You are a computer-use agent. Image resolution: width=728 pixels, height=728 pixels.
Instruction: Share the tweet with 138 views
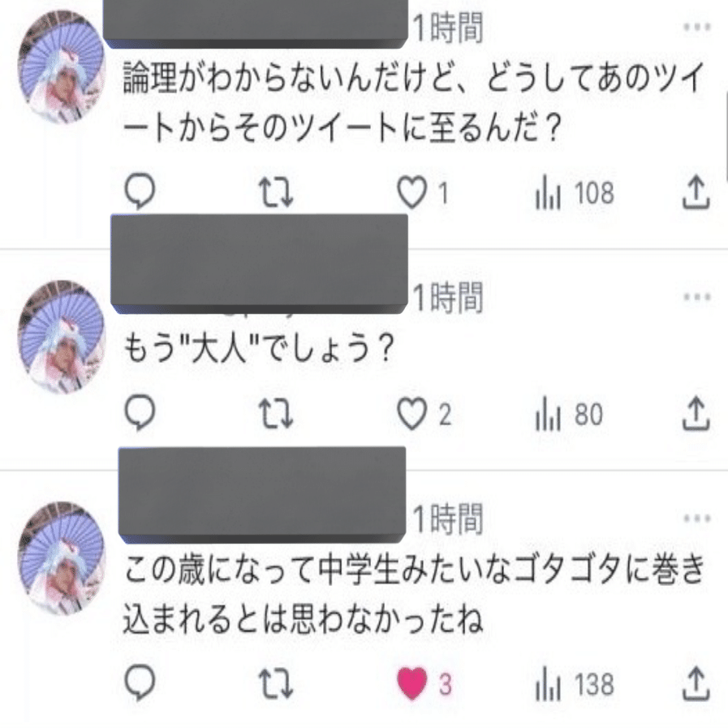(696, 684)
